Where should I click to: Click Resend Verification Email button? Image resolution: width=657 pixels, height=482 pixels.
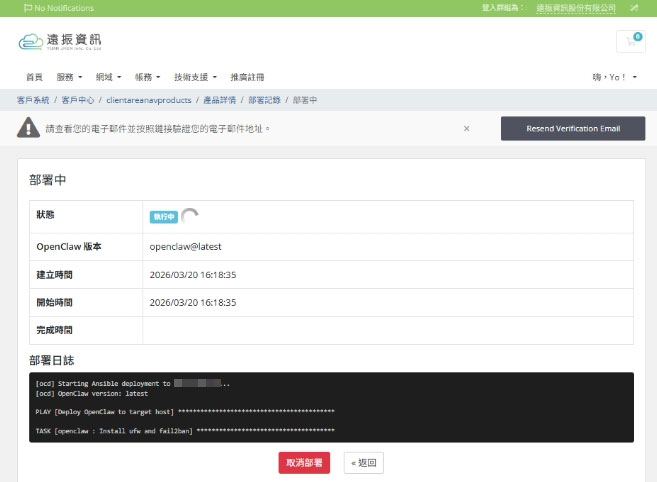[572, 129]
